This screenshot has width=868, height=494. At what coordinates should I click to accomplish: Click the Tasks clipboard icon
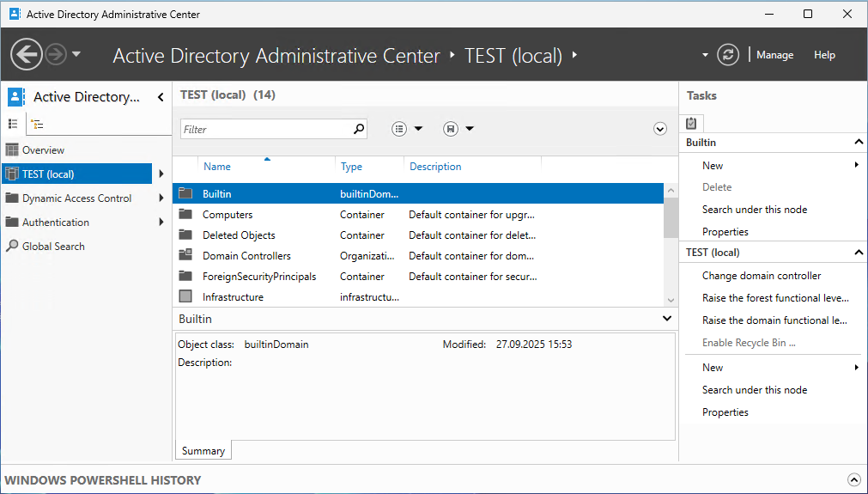click(x=692, y=123)
